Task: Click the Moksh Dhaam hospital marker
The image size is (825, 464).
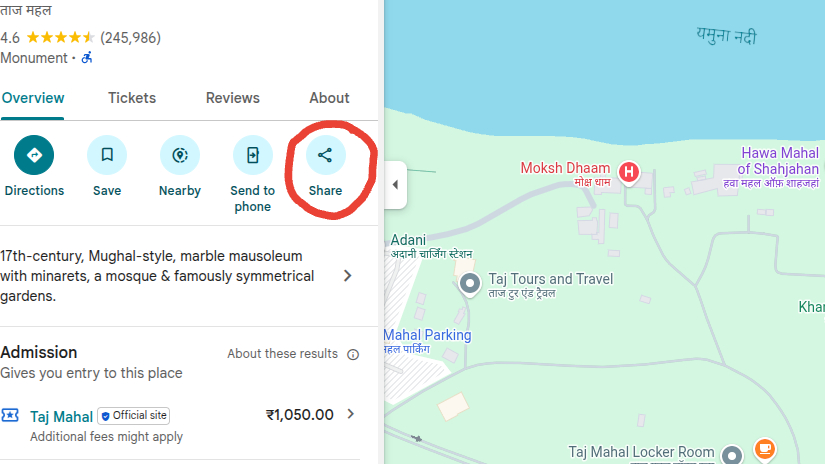Action: tap(629, 172)
